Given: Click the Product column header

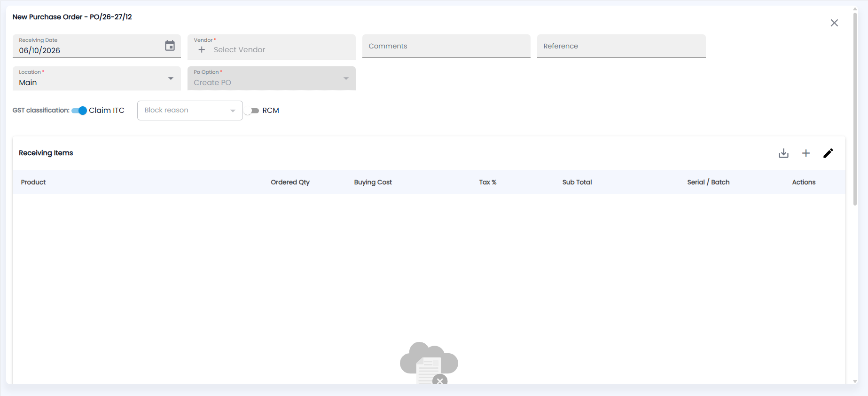Looking at the screenshot, I should click(33, 182).
